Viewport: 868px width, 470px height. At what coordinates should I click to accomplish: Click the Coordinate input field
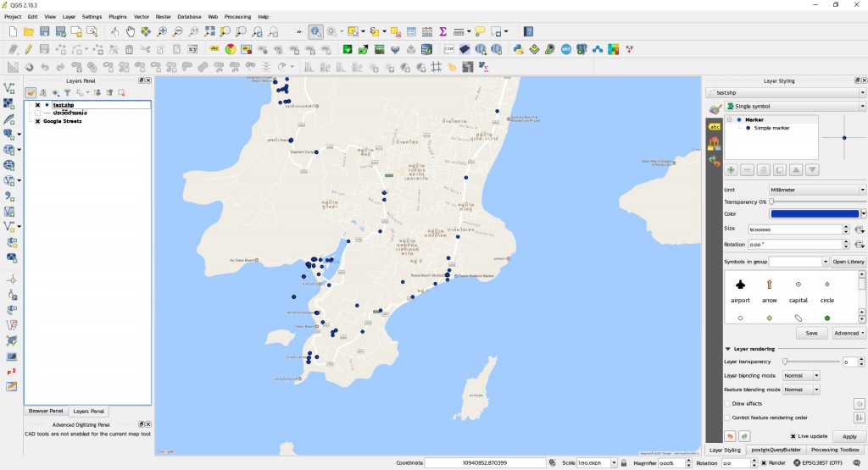click(x=485, y=463)
